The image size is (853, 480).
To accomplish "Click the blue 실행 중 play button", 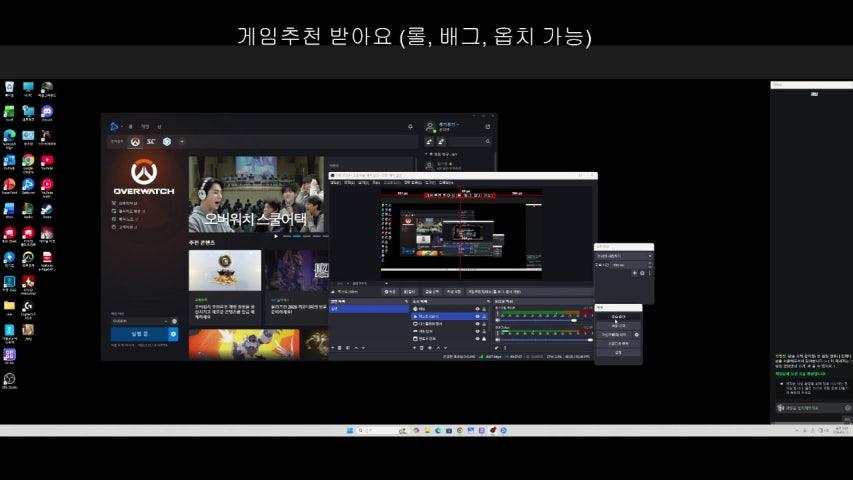I will coord(140,334).
